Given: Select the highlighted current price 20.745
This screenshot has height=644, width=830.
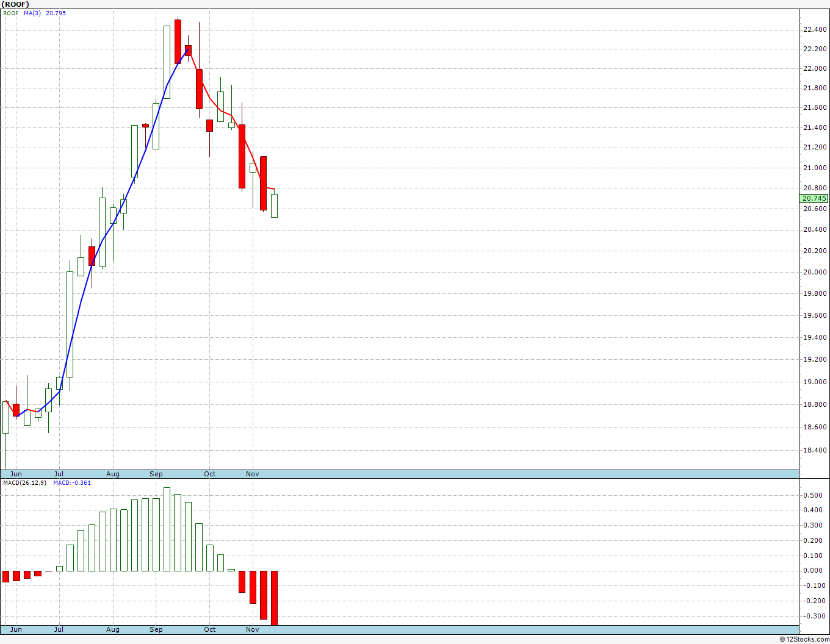Looking at the screenshot, I should 814,198.
